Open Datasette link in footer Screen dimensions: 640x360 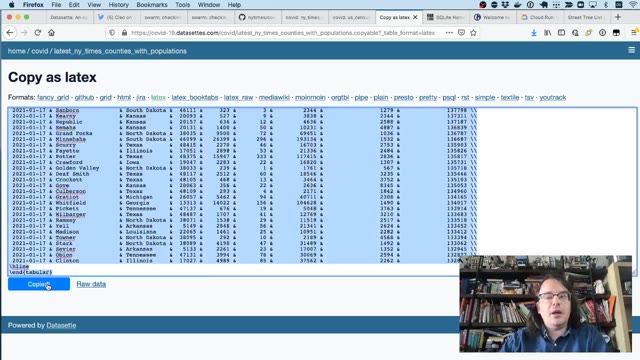click(61, 325)
